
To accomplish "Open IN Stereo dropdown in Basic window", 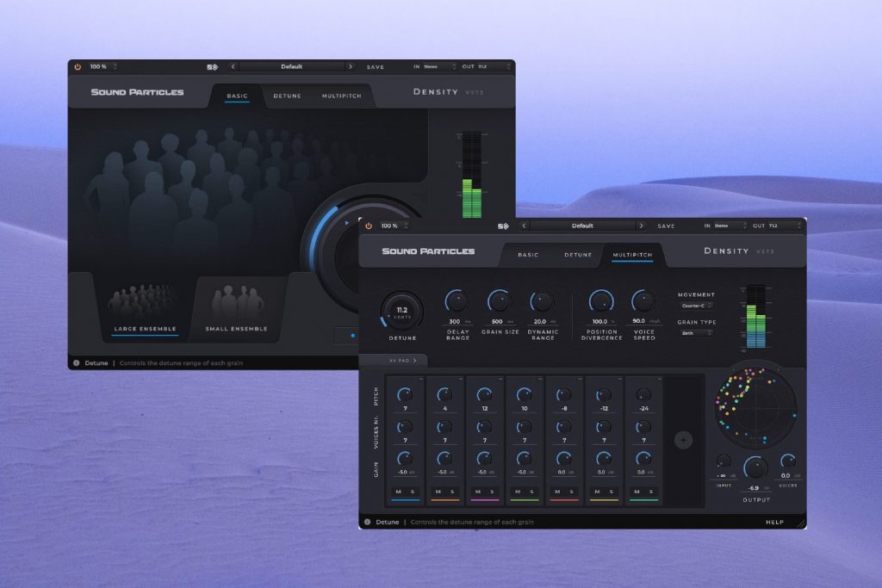I will 438,67.
